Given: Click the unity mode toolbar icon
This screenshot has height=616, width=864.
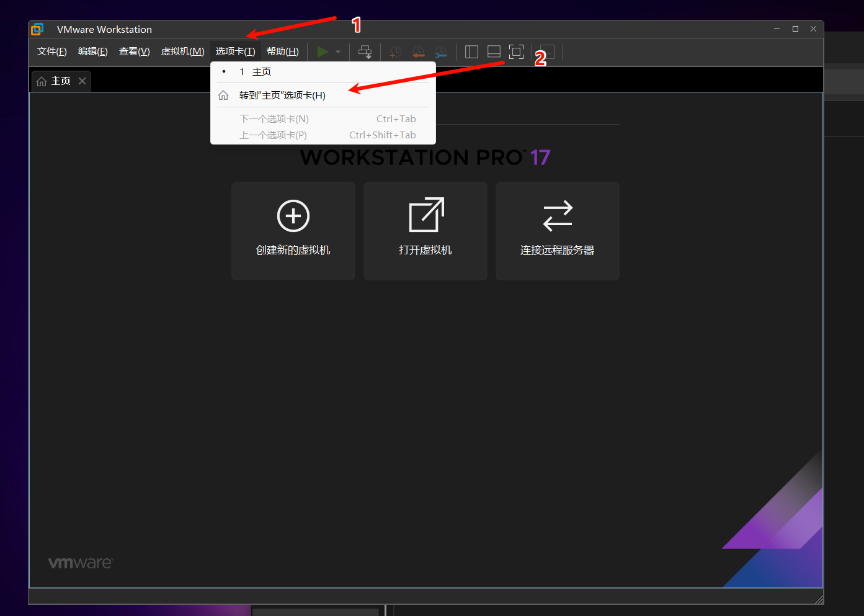Looking at the screenshot, I should [547, 52].
